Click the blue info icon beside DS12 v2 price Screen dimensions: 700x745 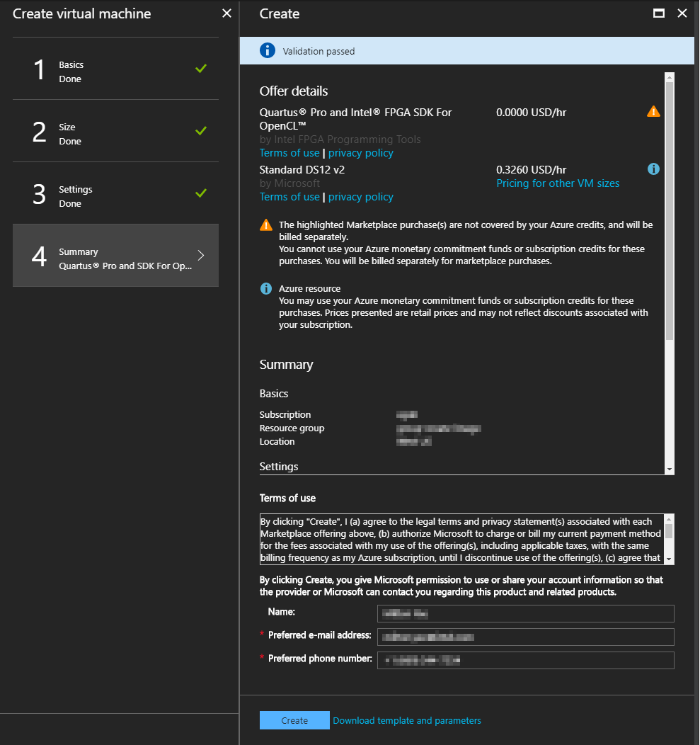tap(653, 169)
